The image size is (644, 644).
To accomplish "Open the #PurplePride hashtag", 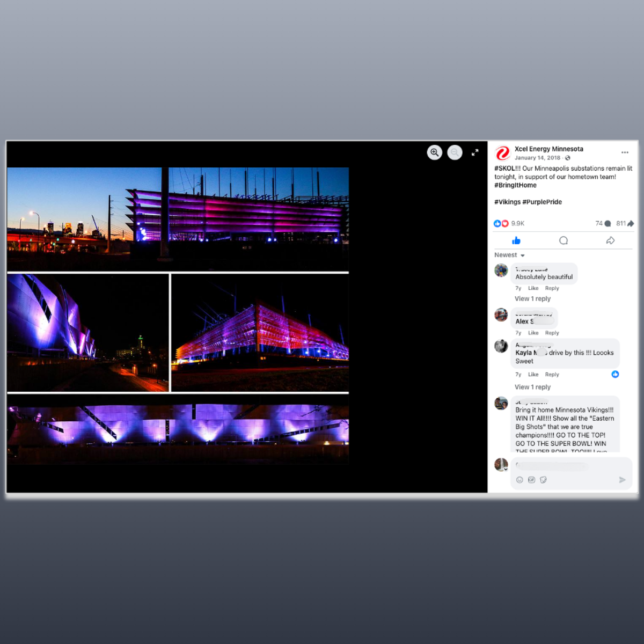I will (542, 202).
